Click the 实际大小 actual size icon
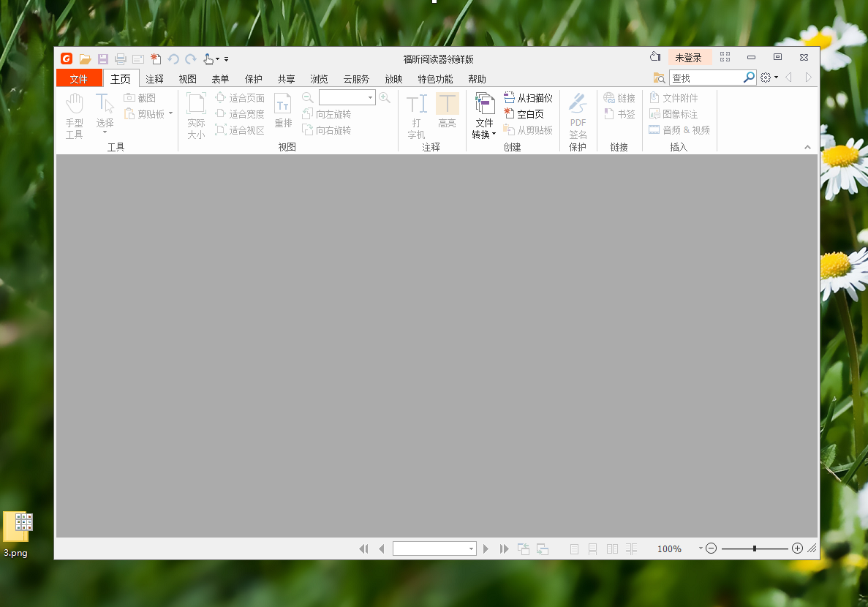This screenshot has height=607, width=868. click(196, 116)
